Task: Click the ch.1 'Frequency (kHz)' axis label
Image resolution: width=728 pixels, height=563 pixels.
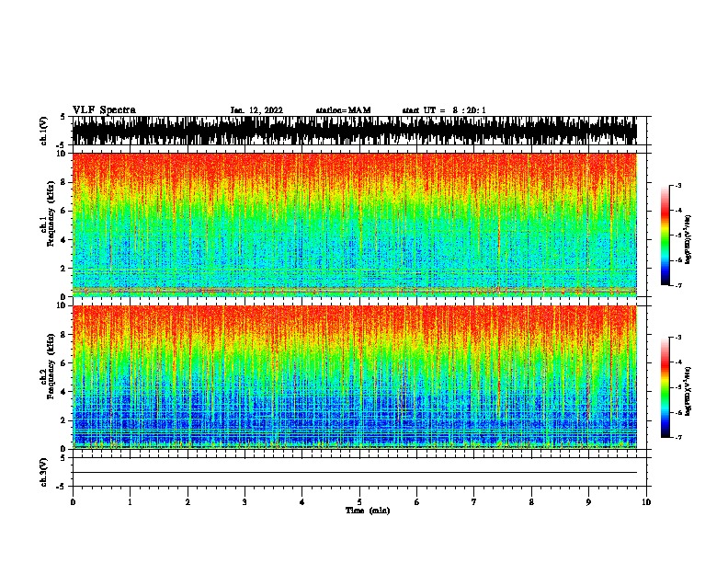Action: coord(51,214)
